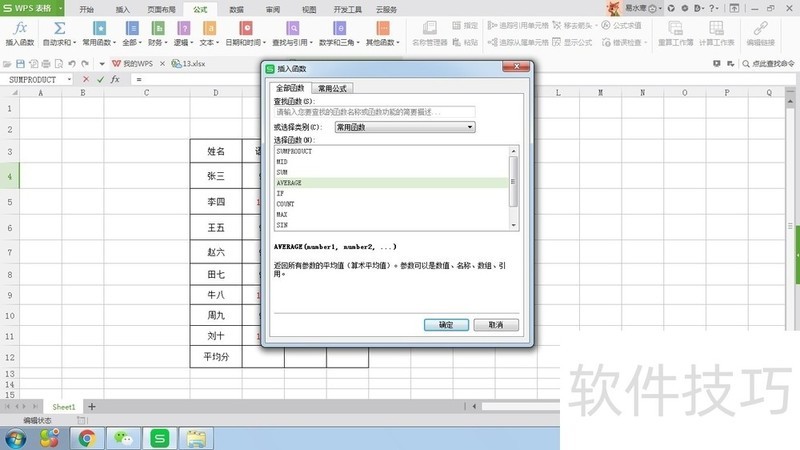Click 移去箭头 in ribbon

tap(574, 26)
